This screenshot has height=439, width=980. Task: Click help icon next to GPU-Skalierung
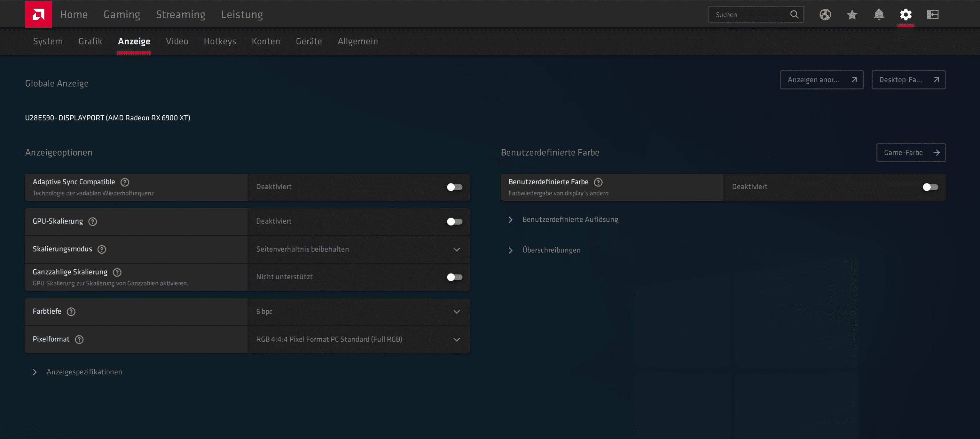pos(92,222)
